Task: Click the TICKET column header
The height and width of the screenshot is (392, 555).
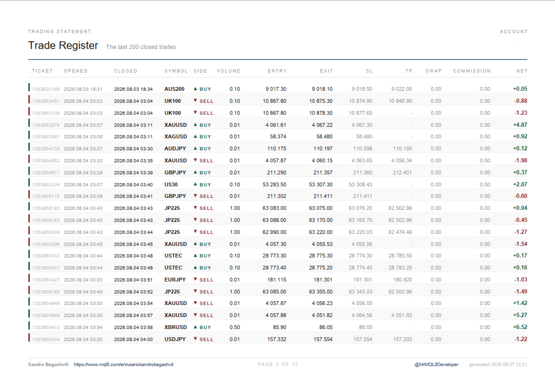Action: point(42,71)
